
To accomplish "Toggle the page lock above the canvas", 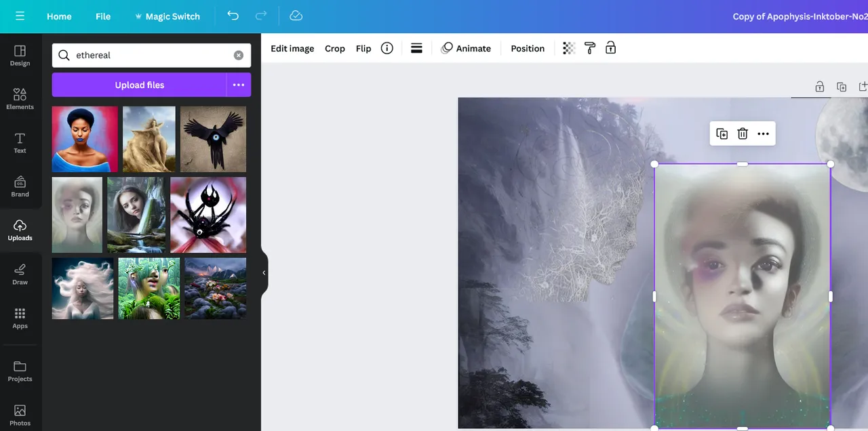I will [x=819, y=87].
